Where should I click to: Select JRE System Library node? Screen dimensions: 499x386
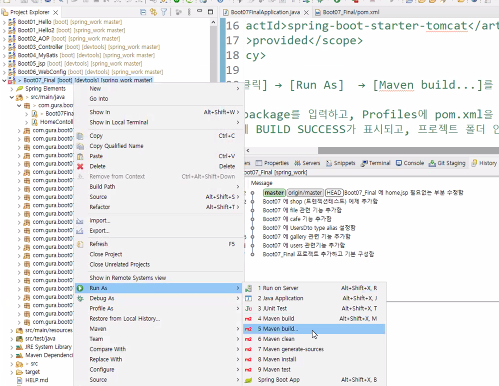(48, 347)
